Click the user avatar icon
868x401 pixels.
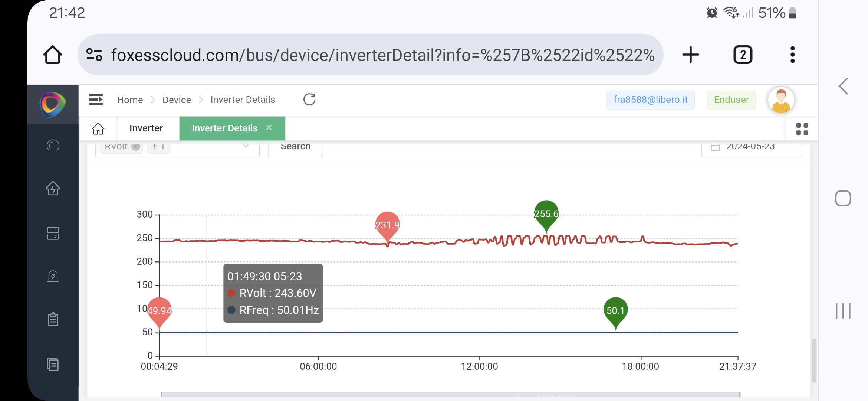(781, 100)
